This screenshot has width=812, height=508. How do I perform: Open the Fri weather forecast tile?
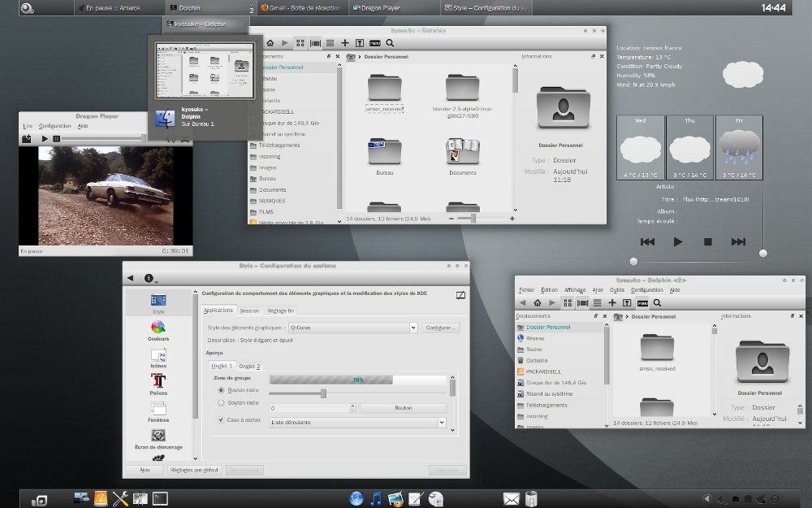739,147
